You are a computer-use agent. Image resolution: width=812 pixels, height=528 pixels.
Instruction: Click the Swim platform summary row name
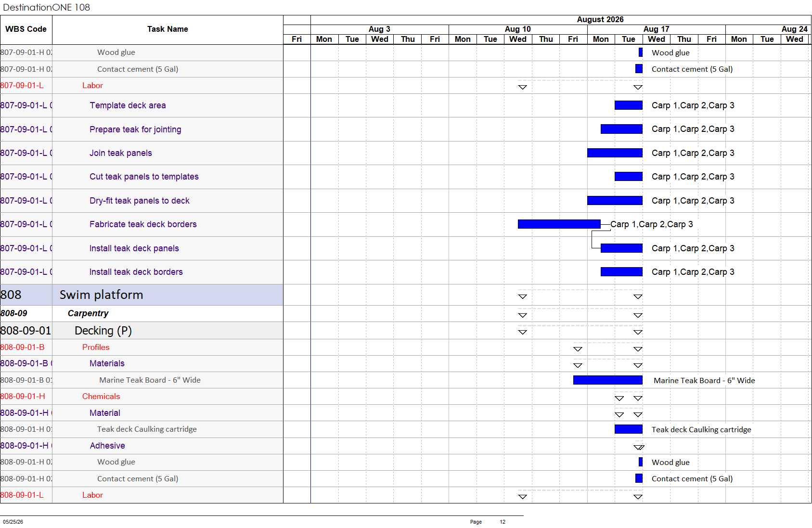pyautogui.click(x=102, y=295)
